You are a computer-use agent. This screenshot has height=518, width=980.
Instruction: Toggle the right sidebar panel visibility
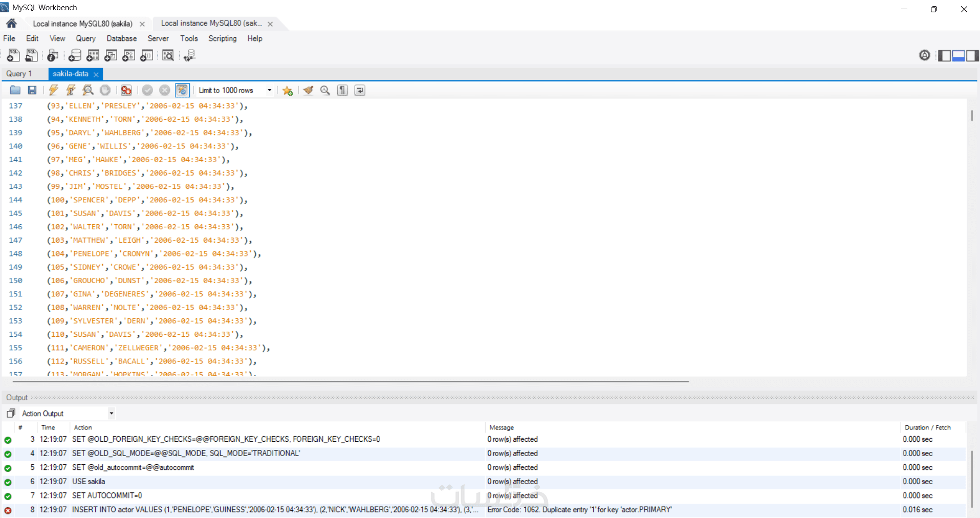[x=972, y=55]
